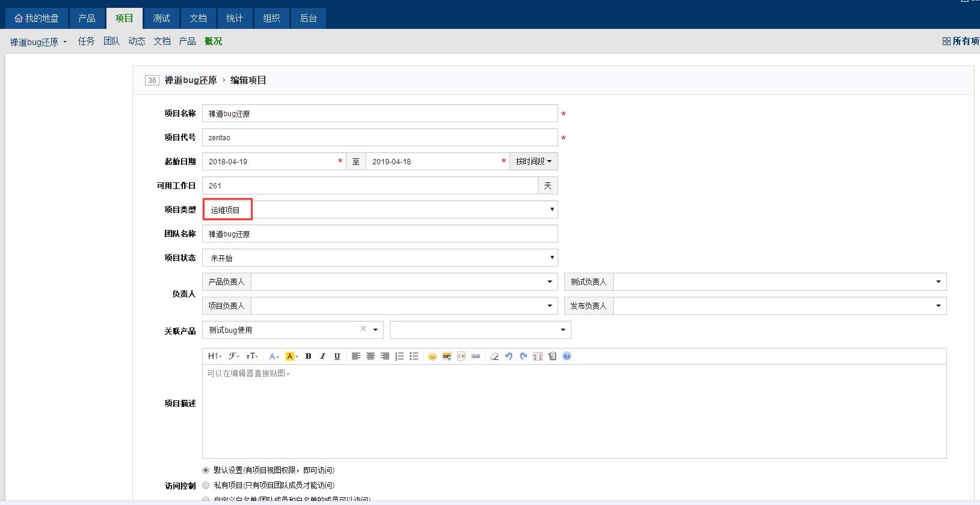Open the emoticon picker
The image size is (980, 505).
coord(432,356)
